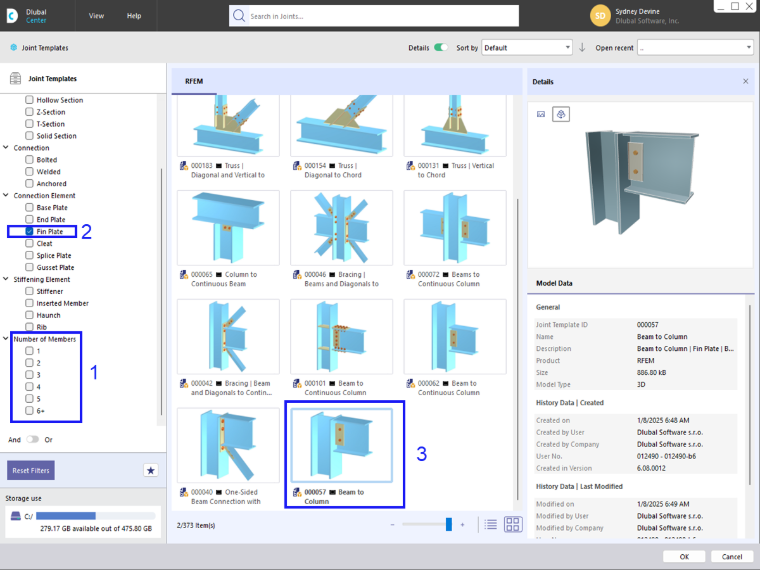Check number of members 2 checkbox
The height and width of the screenshot is (570, 760).
pyautogui.click(x=30, y=363)
